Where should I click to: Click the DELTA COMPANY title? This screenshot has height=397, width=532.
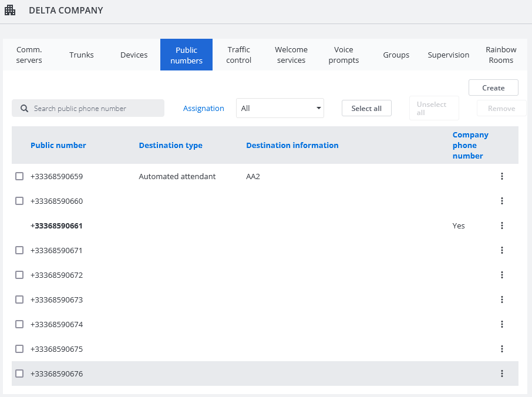pyautogui.click(x=66, y=10)
